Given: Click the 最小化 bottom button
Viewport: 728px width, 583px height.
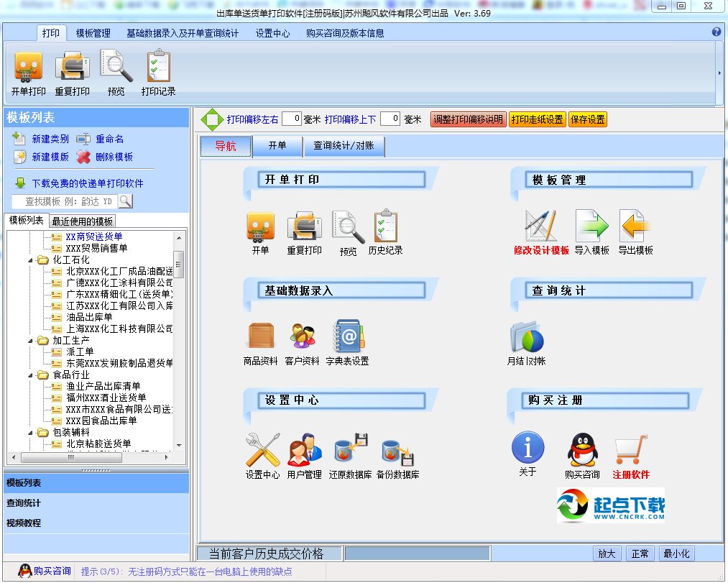Looking at the screenshot, I should point(676,554).
